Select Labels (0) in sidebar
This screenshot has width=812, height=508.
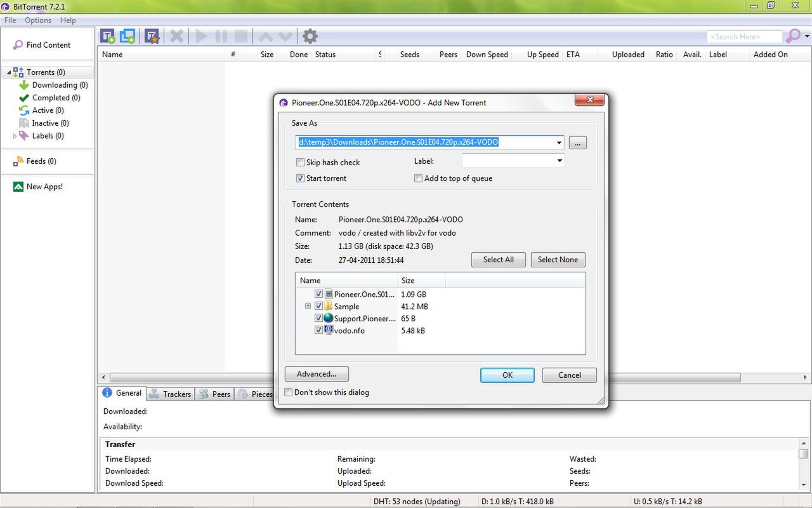click(x=48, y=136)
